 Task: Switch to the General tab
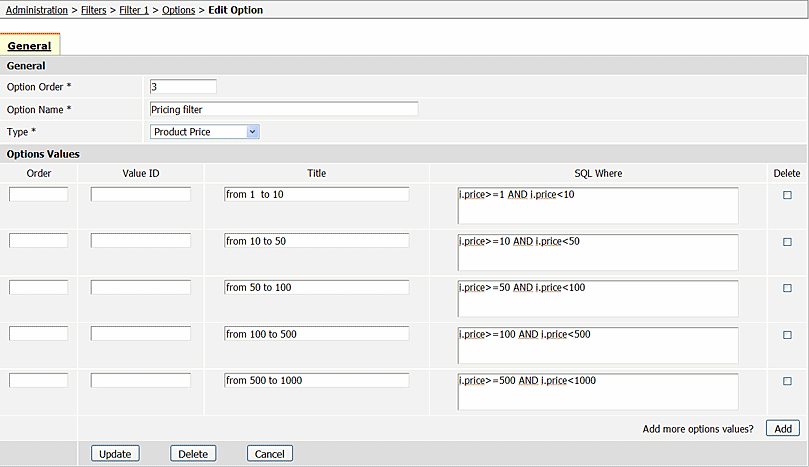coord(29,45)
